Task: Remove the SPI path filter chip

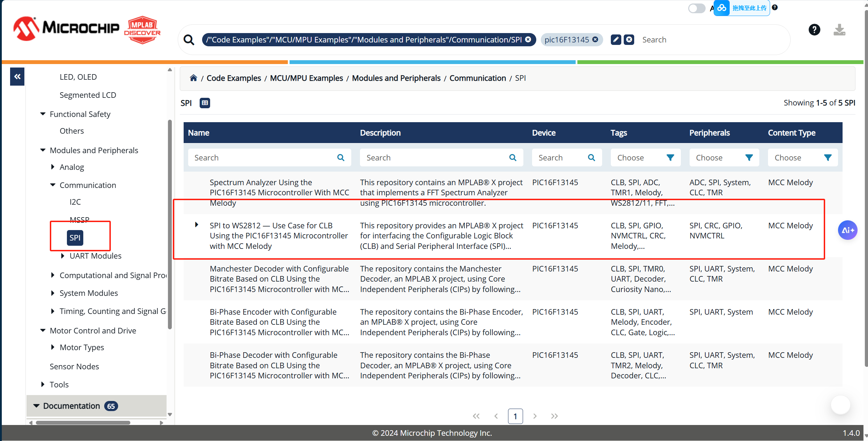Action: tap(528, 39)
